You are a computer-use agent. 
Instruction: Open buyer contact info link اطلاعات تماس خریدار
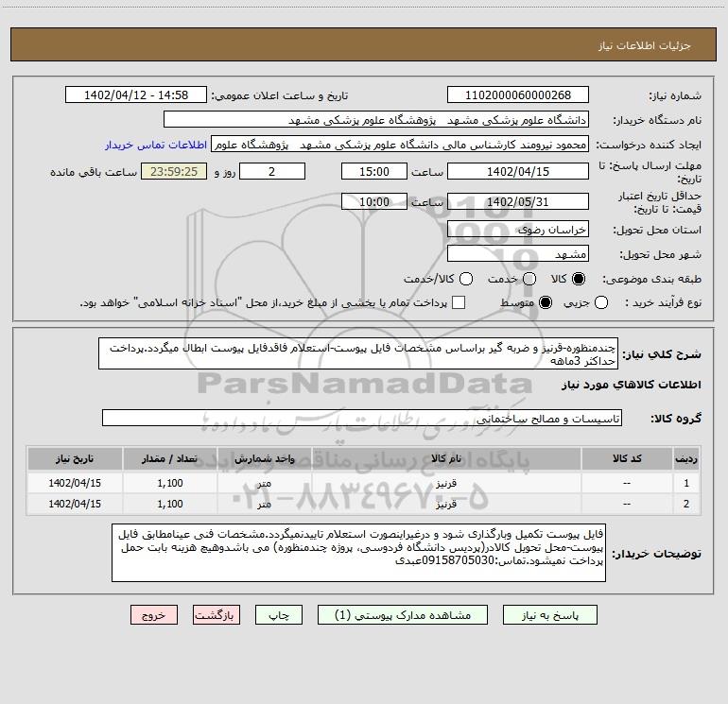click(156, 145)
